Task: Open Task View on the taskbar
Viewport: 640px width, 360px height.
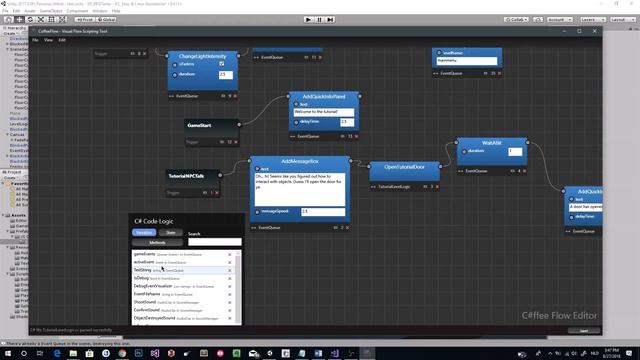Action: (40, 353)
